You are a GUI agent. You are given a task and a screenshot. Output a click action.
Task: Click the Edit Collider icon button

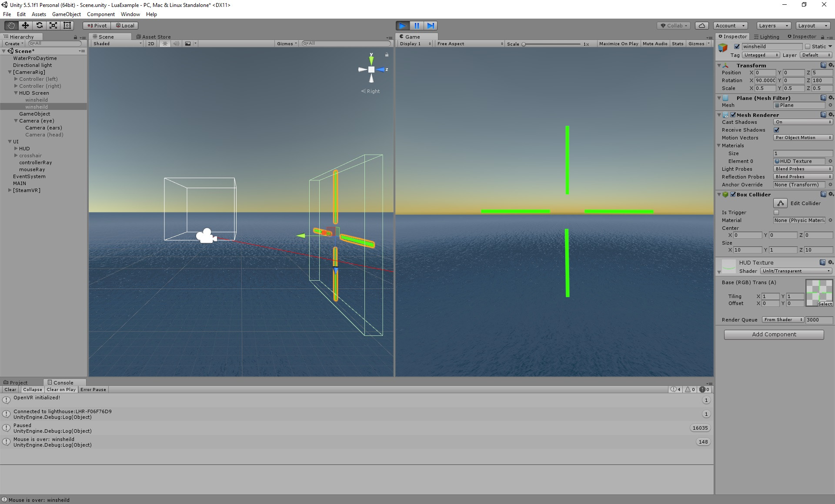(780, 203)
